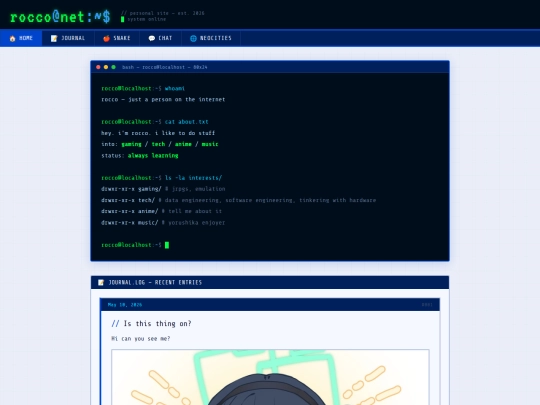Click the green 'anime' interest word
The height and width of the screenshot is (405, 540).
point(183,144)
